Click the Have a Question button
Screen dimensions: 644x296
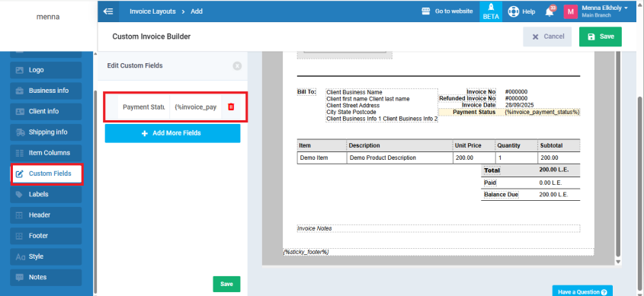point(582,291)
